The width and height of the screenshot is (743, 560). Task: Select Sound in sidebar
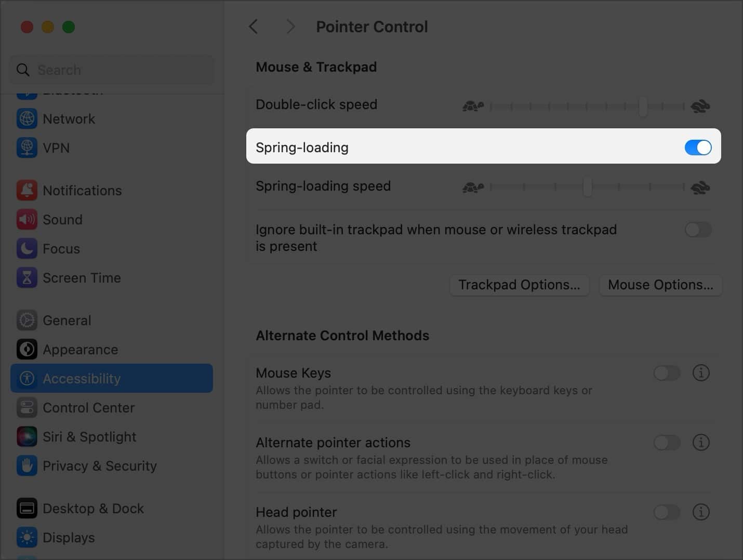tap(112, 220)
